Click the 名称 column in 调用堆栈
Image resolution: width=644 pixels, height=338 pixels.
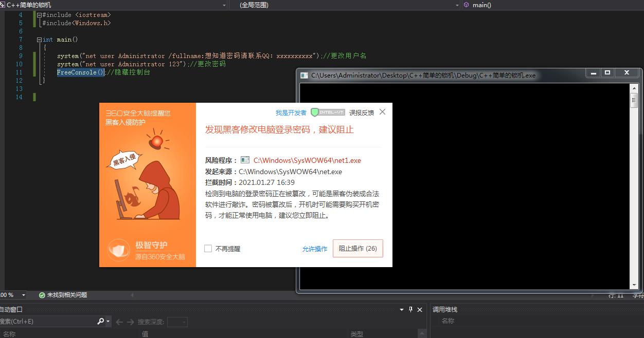[448, 321]
